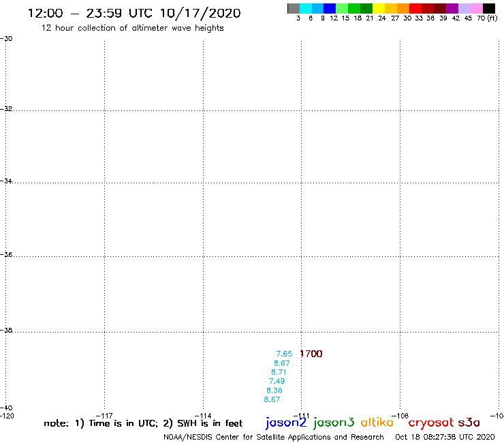Viewport: 504px width, 443px height.
Task: Select the 8.71 wave height value
Action: point(279,372)
